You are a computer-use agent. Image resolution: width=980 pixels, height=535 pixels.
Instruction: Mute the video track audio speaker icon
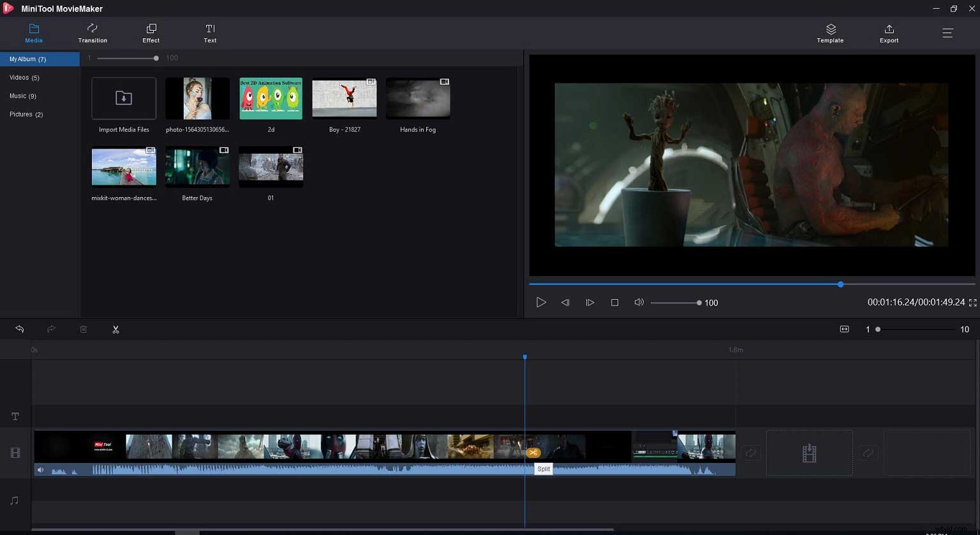coord(40,469)
